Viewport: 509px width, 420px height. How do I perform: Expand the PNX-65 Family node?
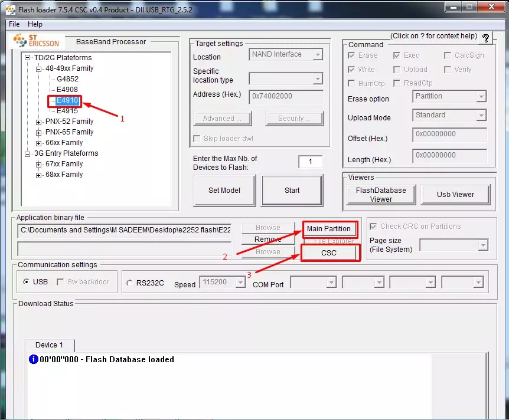pyautogui.click(x=38, y=133)
